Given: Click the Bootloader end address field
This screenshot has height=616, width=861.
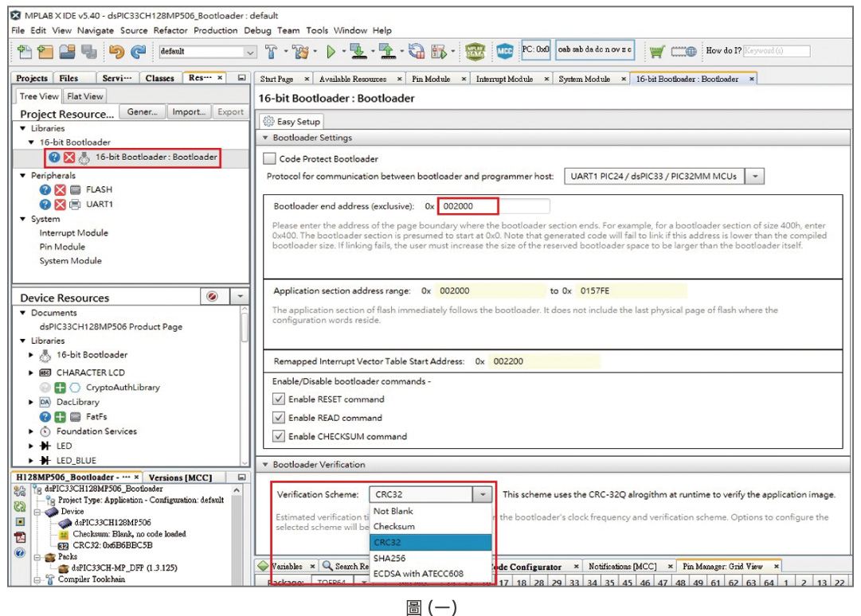Looking at the screenshot, I should tap(468, 206).
